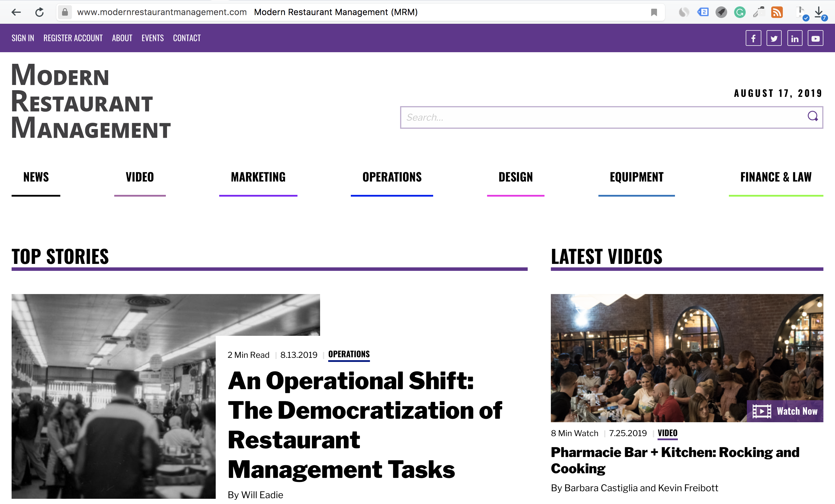
Task: Click REGISTER ACCOUNT menu item
Action: 73,38
